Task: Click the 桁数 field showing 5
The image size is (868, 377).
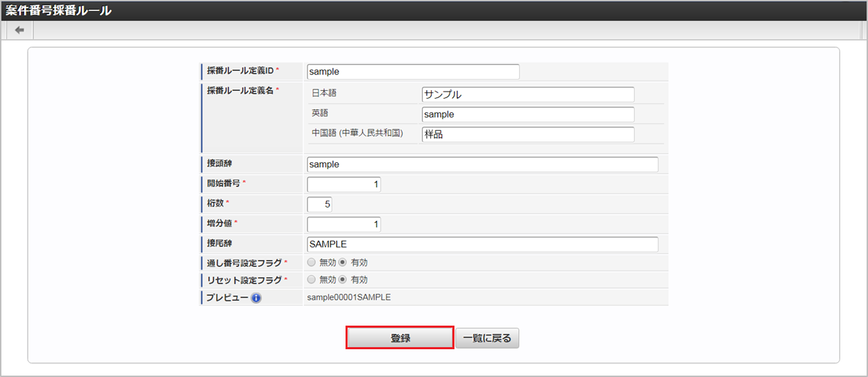Action: tap(319, 204)
